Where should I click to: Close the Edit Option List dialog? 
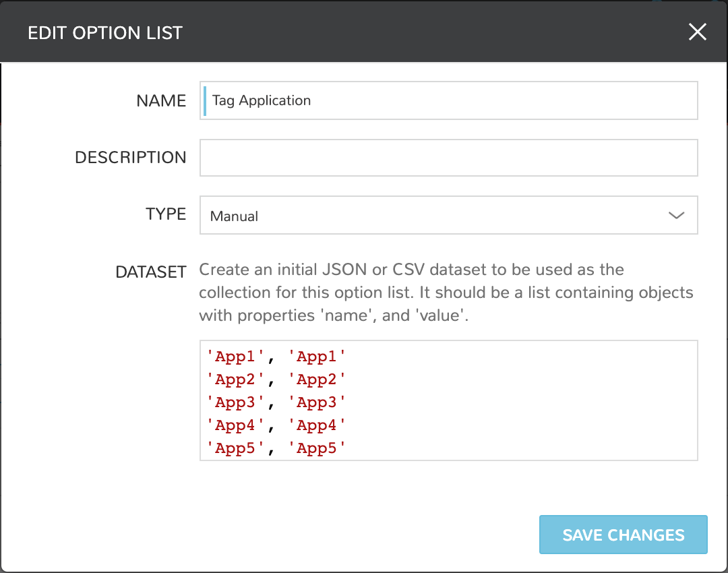pyautogui.click(x=697, y=32)
